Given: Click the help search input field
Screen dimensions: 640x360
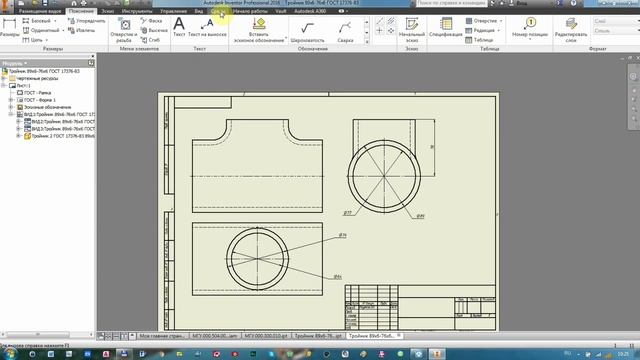Looking at the screenshot, I should point(451,3).
